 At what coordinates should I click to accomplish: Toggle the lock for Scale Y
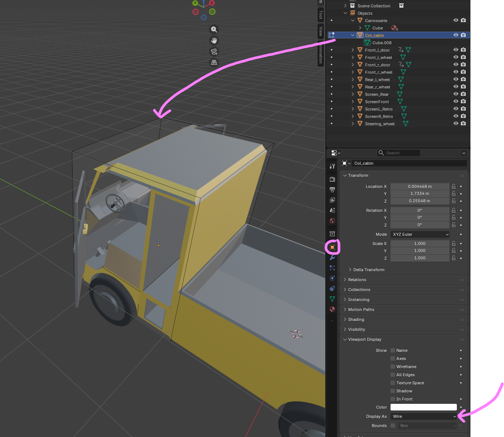point(454,251)
